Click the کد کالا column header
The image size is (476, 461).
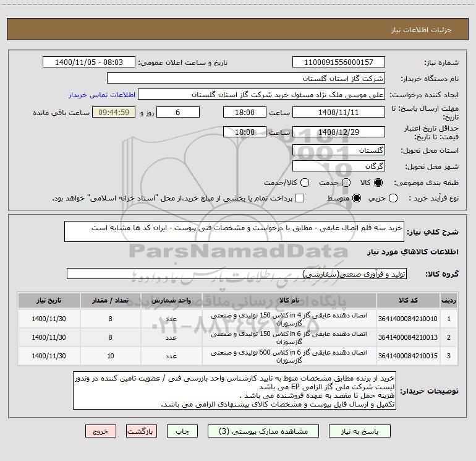tap(408, 300)
